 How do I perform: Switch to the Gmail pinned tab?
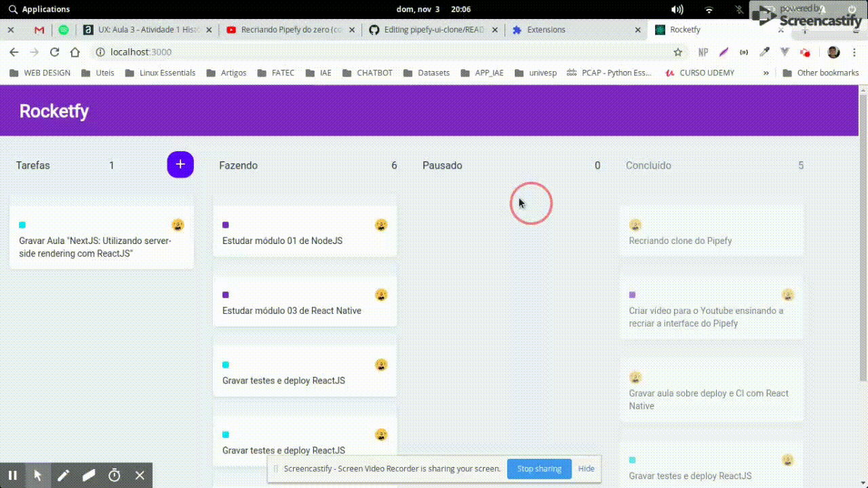point(39,30)
